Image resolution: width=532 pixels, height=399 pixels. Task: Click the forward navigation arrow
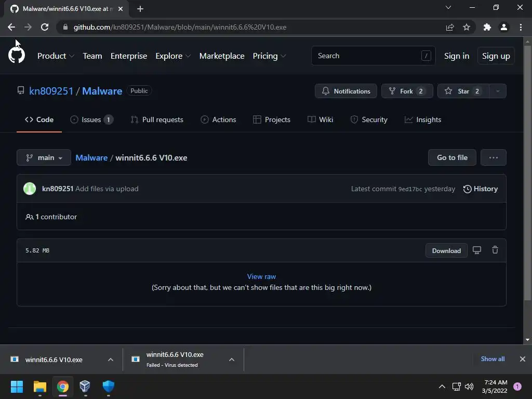pyautogui.click(x=28, y=27)
